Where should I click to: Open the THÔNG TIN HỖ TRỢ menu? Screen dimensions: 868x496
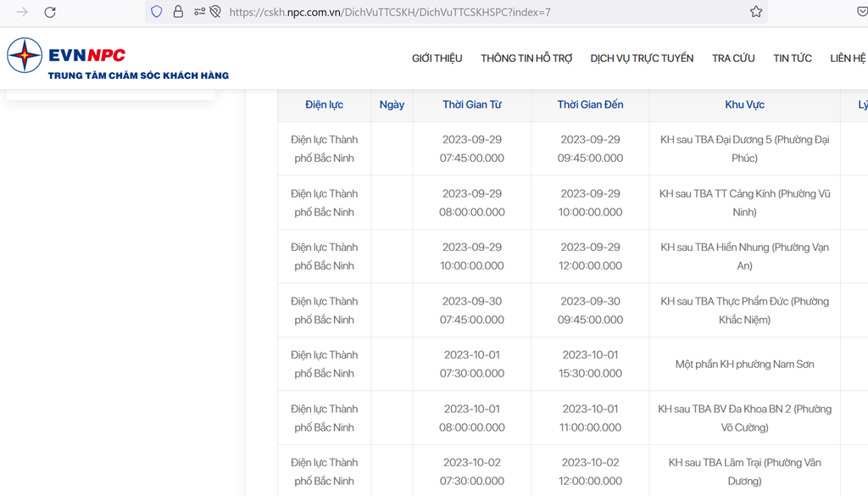(x=526, y=59)
